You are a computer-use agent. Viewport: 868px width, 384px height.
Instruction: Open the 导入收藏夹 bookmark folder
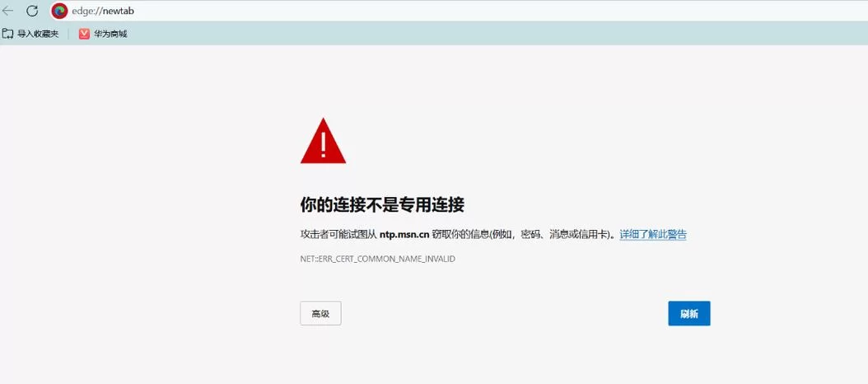30,34
